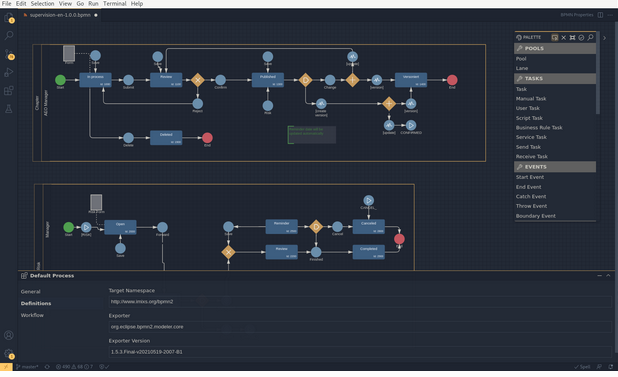Image resolution: width=618 pixels, height=377 pixels.
Task: Open the Help menu
Action: pos(137,4)
